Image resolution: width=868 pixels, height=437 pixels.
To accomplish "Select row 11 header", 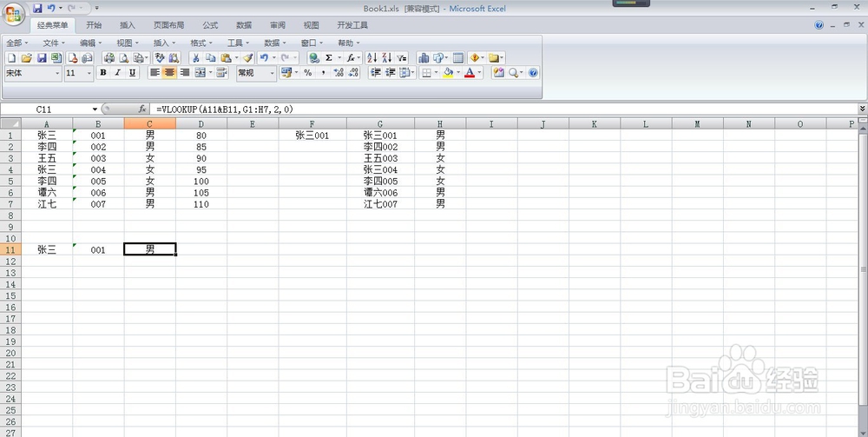I will (10, 250).
